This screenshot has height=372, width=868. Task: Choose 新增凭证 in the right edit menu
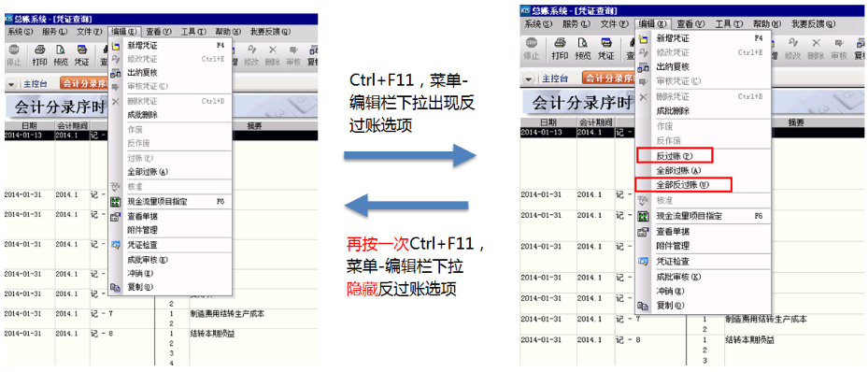(673, 38)
